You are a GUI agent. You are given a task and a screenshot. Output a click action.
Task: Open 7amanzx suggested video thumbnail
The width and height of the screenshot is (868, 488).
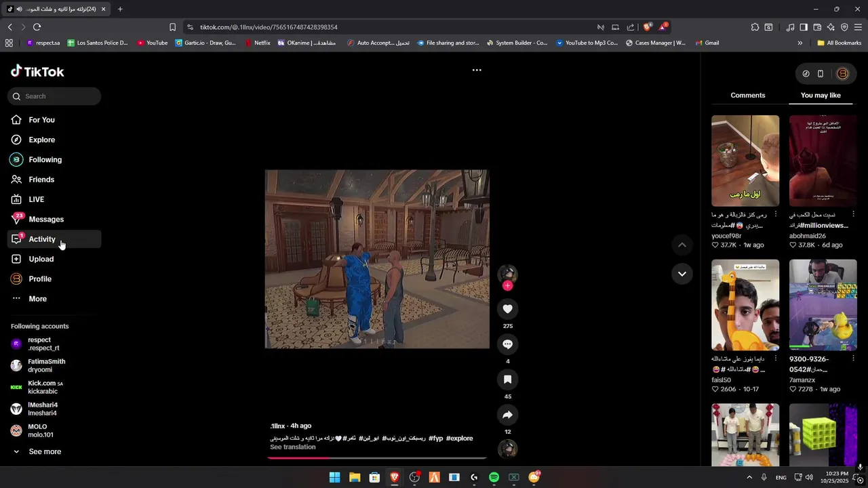[x=823, y=305]
